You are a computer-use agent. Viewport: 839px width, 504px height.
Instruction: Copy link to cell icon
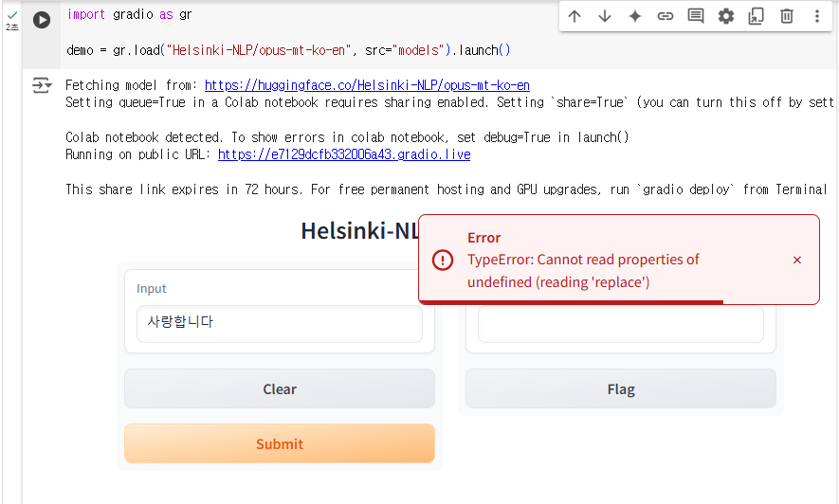coord(666,16)
